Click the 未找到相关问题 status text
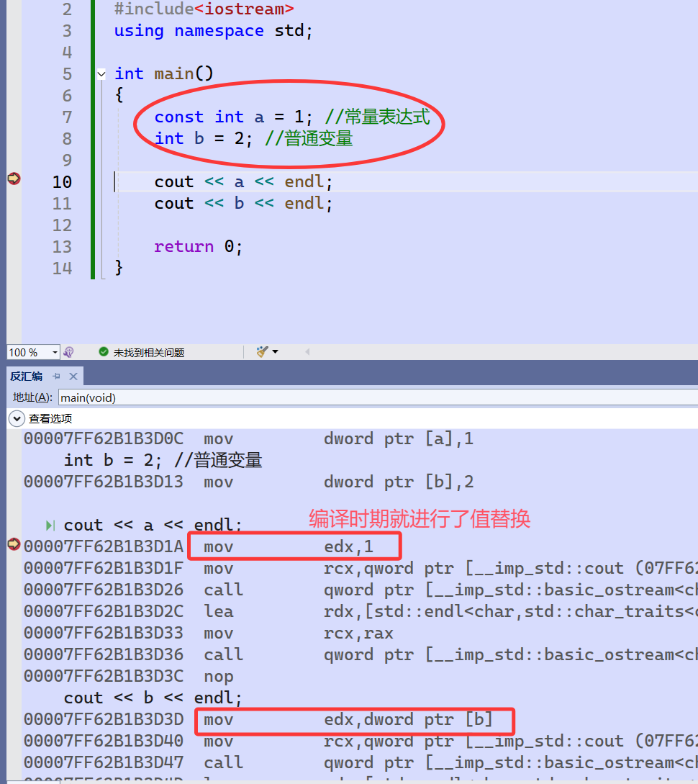 [x=149, y=353]
